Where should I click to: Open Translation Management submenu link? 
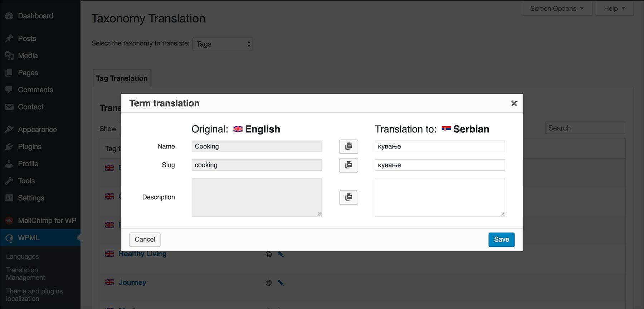pos(25,274)
